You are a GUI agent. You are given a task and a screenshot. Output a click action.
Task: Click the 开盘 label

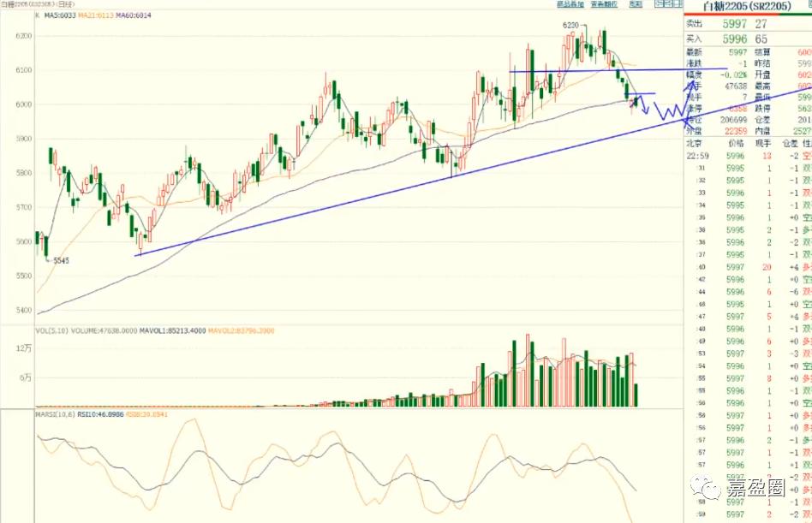763,75
